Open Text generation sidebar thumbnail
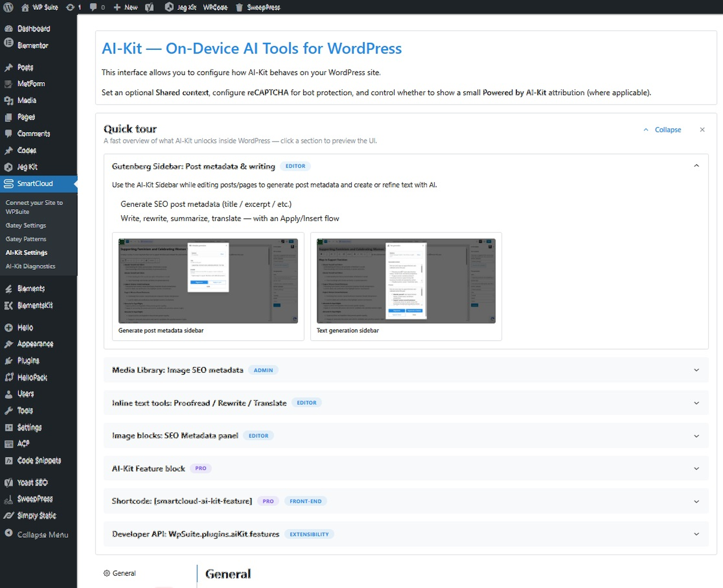723x588 pixels. (406, 281)
